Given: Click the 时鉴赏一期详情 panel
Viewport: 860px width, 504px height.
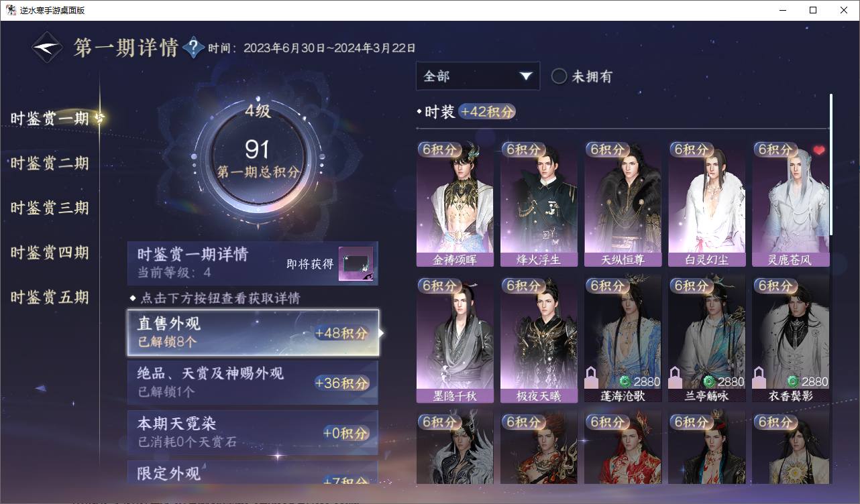Looking at the screenshot, I should click(253, 263).
